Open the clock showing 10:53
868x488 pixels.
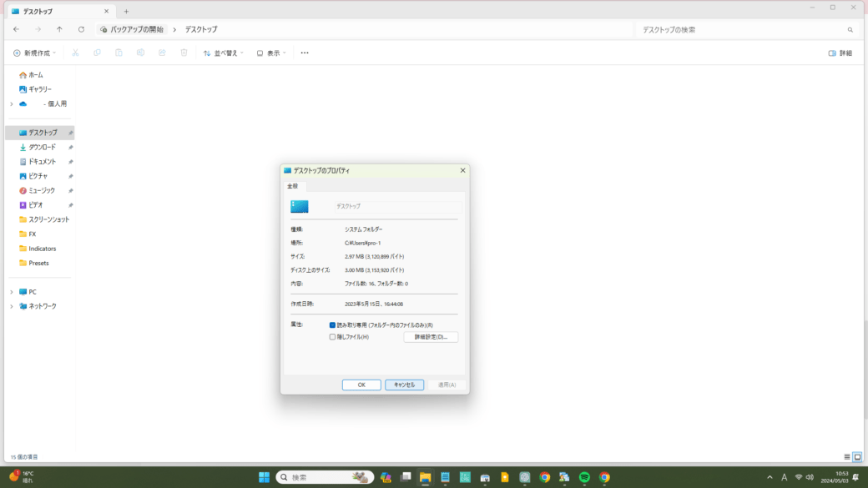[x=835, y=477]
